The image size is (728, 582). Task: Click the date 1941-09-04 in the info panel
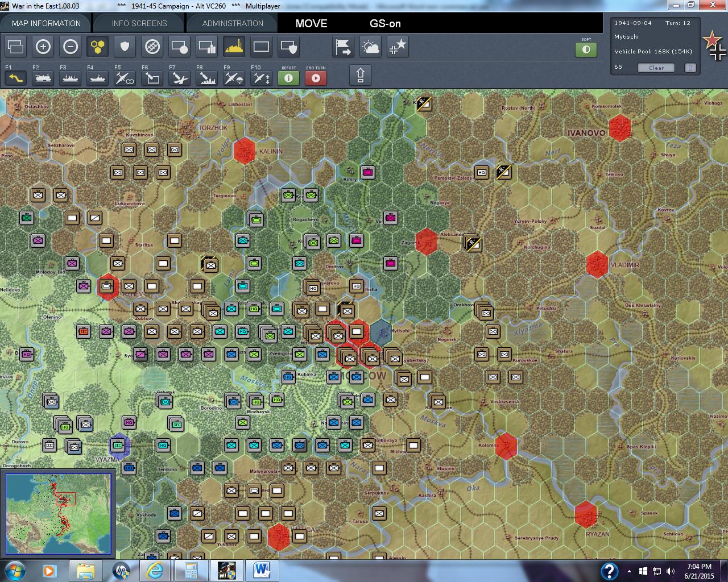(633, 23)
